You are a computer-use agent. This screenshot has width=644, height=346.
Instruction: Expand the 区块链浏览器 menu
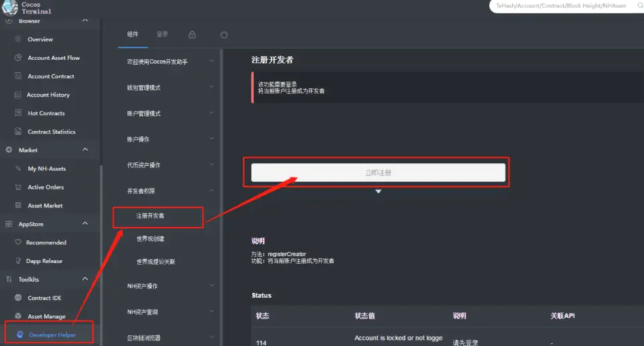[211, 337]
